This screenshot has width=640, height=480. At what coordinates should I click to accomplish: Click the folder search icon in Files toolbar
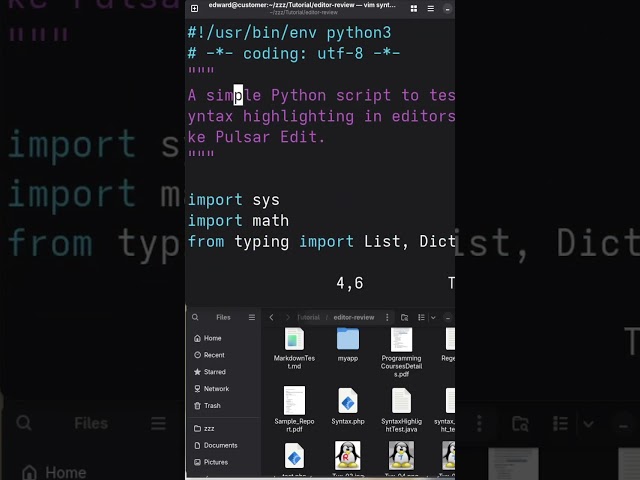pos(404,317)
